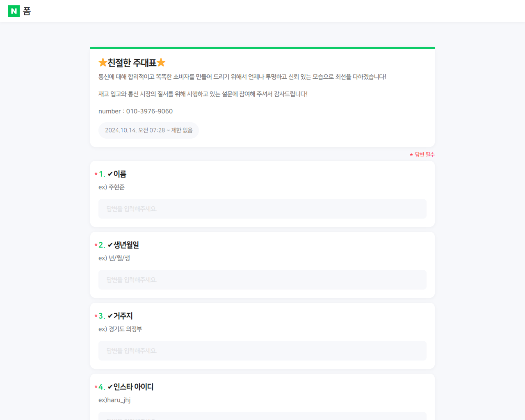
Task: Click the phone number 010-3976-9060 text
Action: (x=149, y=111)
